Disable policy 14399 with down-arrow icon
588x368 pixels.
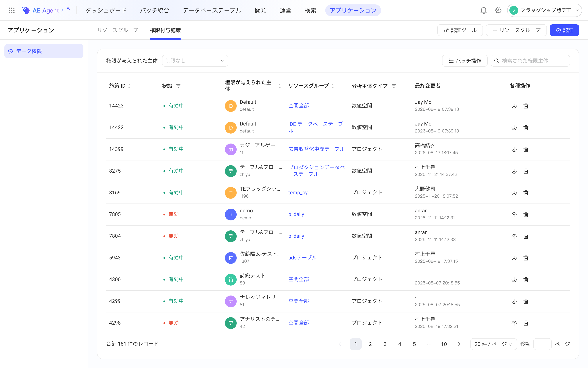tap(514, 149)
